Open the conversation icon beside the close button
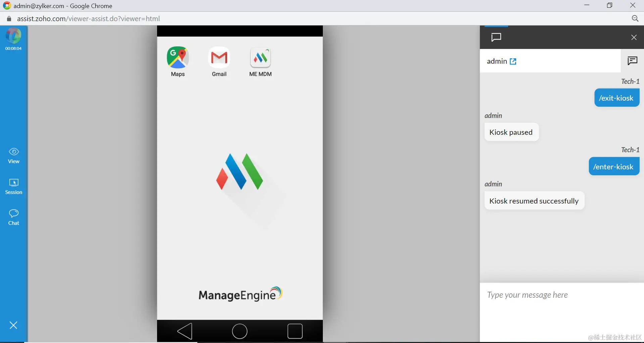 [x=632, y=61]
